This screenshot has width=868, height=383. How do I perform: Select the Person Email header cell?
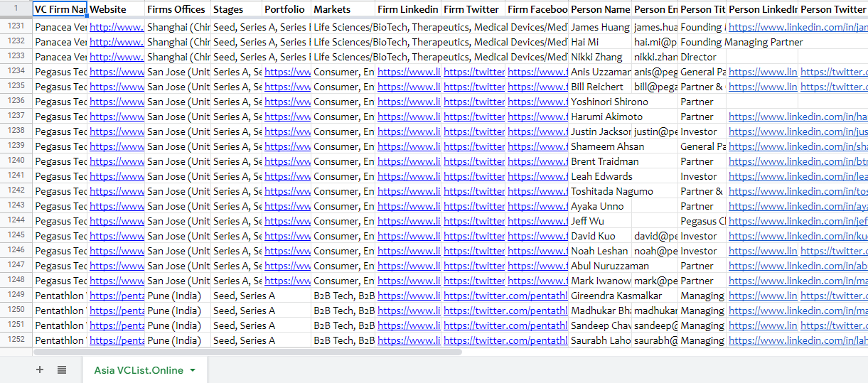pos(655,9)
